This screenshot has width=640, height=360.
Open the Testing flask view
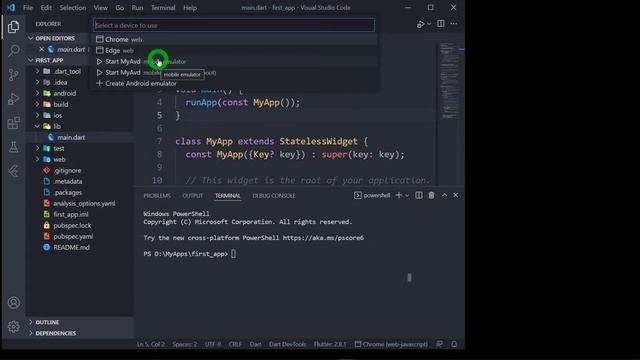click(13, 147)
